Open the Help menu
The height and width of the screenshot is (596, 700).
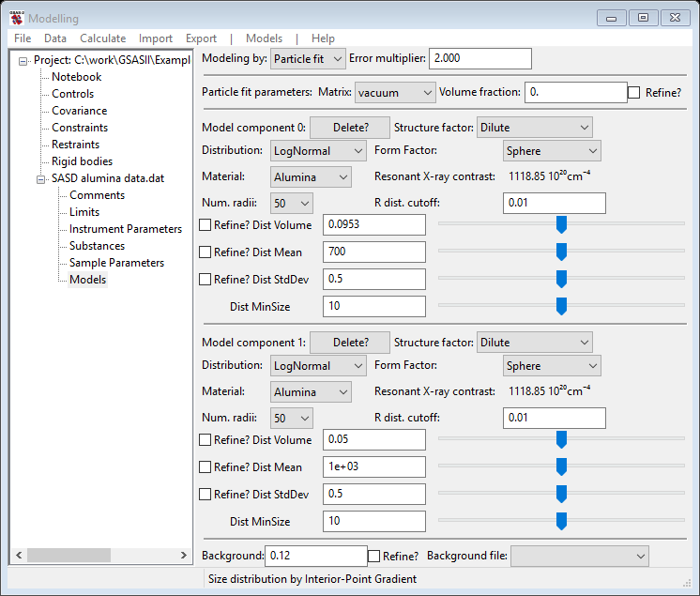coord(323,38)
